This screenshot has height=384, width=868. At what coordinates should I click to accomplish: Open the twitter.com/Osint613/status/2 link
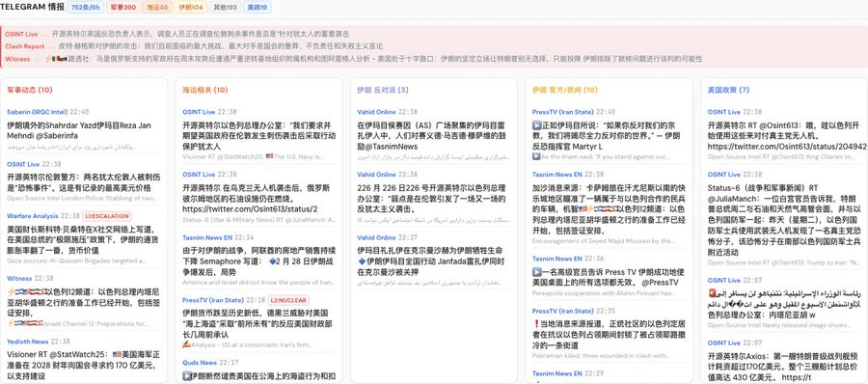[x=250, y=209]
